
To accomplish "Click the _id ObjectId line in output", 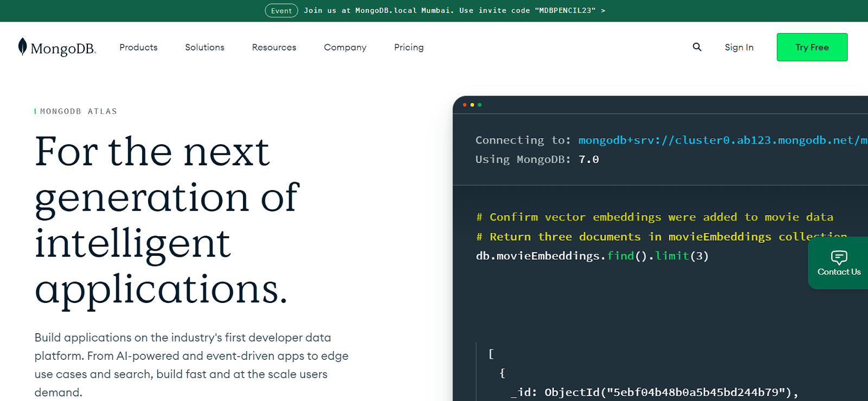I will tap(654, 392).
